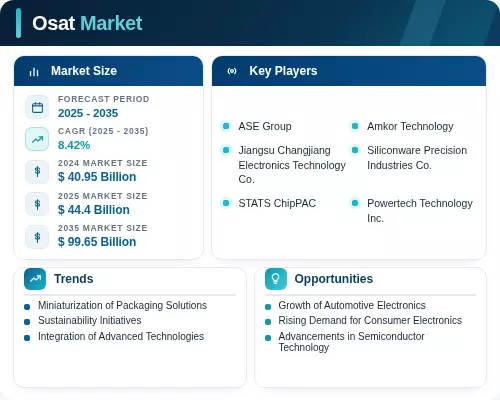Click the Opportunities lightbulb icon
Viewport: 500px width, 400px height.
point(276,279)
